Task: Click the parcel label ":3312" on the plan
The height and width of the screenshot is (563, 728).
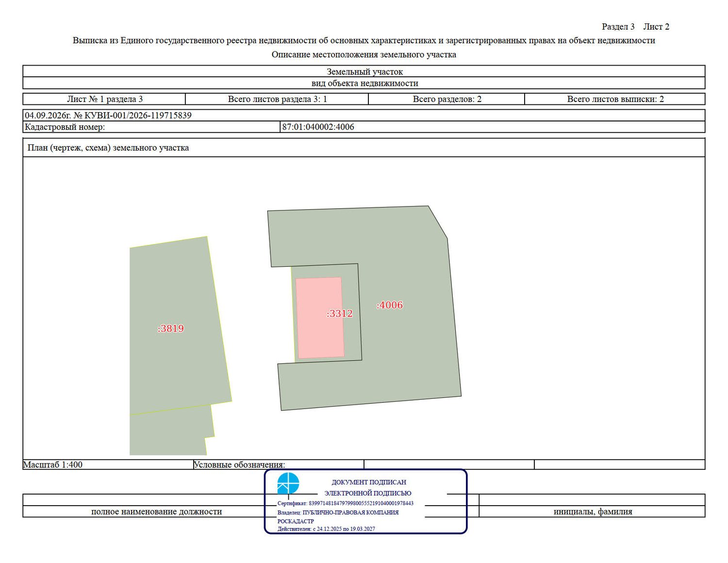Action: (x=340, y=313)
